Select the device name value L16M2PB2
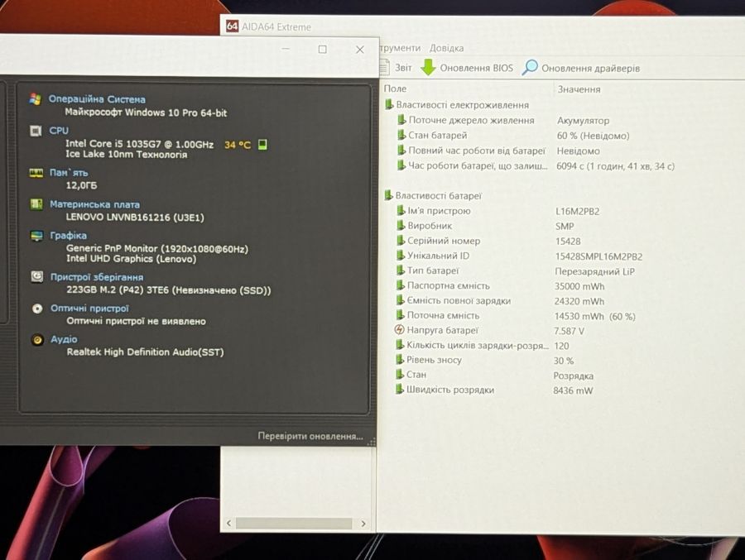745x560 pixels. pyautogui.click(x=577, y=212)
